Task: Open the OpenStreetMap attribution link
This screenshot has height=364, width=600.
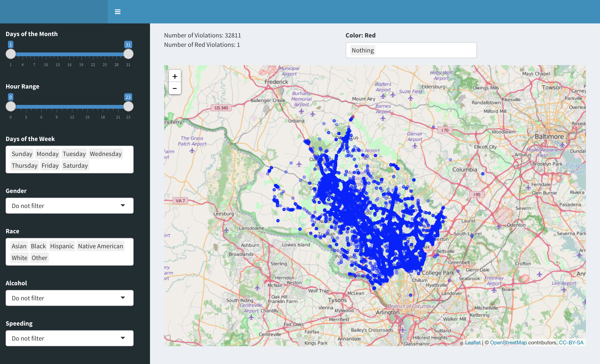Action: tap(508, 342)
